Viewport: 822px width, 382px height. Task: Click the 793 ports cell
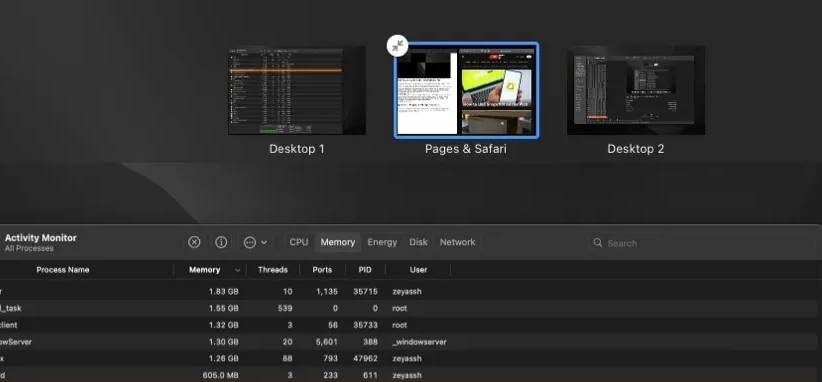click(x=330, y=358)
